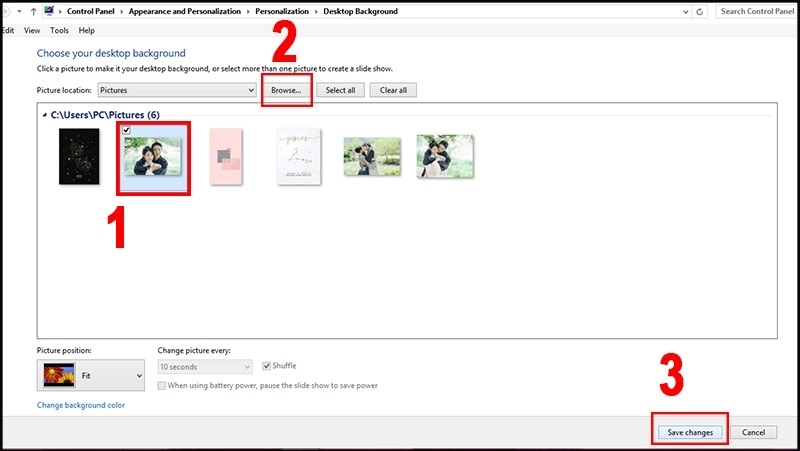Open recent locations dropdown arrow
Viewport: 800px width, 451px height.
19,11
